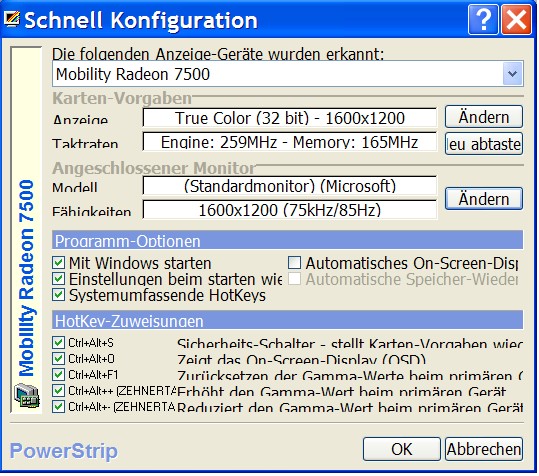Screen dimensions: 539x476
Task: Toggle the Ctrl+Alt+O hotkey checkbox
Action: pos(58,359)
